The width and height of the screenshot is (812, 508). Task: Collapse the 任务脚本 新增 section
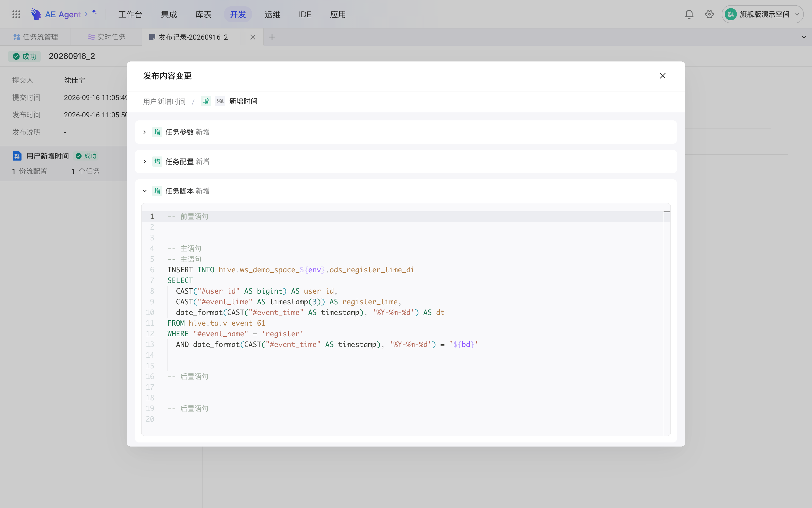click(x=145, y=191)
